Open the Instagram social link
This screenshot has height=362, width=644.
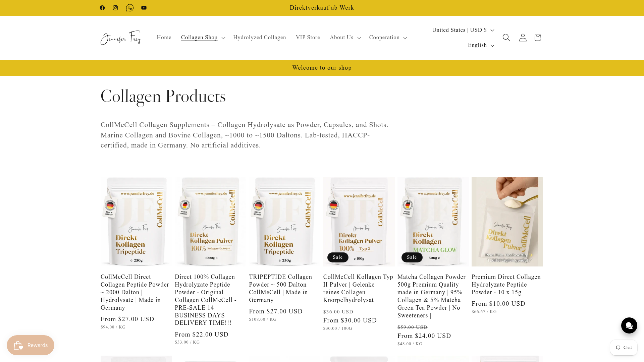click(x=115, y=8)
